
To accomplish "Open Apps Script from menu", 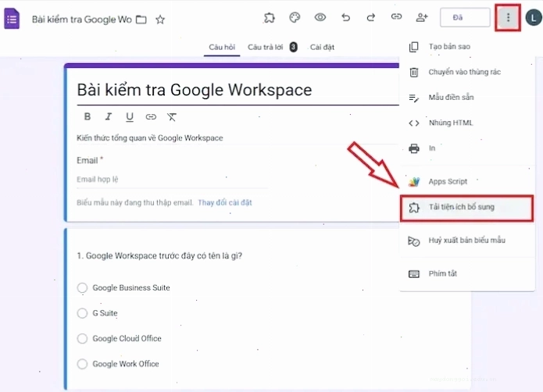I will 466,181.
